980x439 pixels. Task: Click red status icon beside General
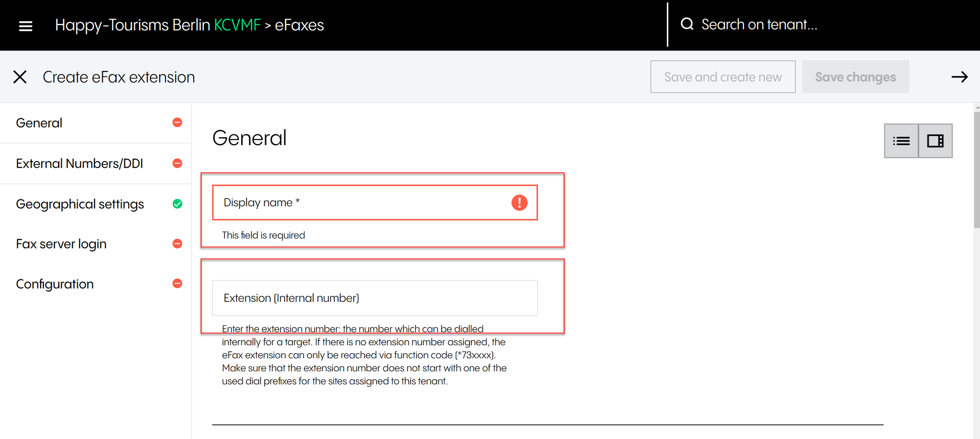[177, 122]
